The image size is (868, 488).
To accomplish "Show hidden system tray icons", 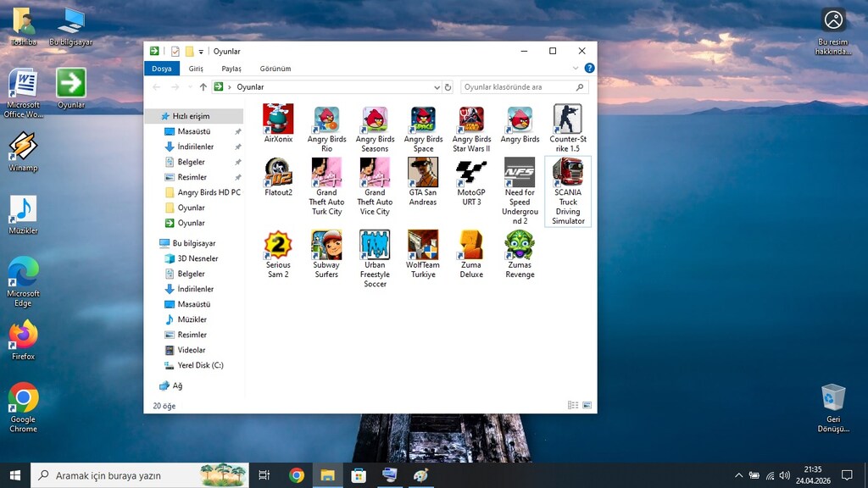I will click(x=738, y=475).
